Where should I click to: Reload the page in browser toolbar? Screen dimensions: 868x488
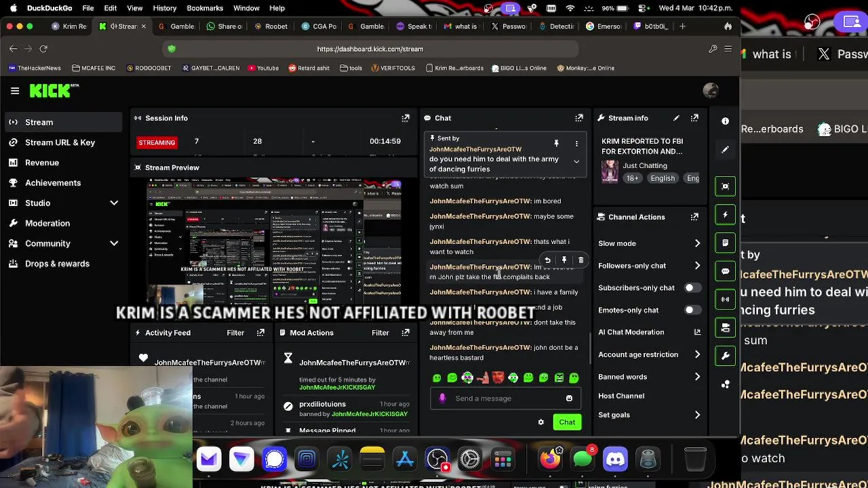[43, 49]
